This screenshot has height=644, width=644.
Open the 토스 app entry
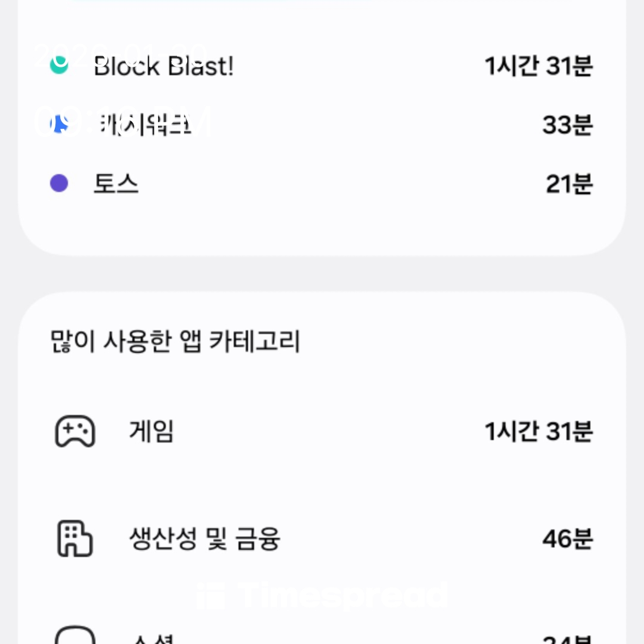coord(116,184)
